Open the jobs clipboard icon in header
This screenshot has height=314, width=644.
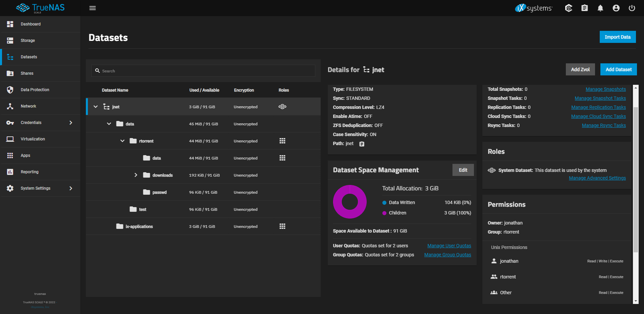(x=584, y=8)
